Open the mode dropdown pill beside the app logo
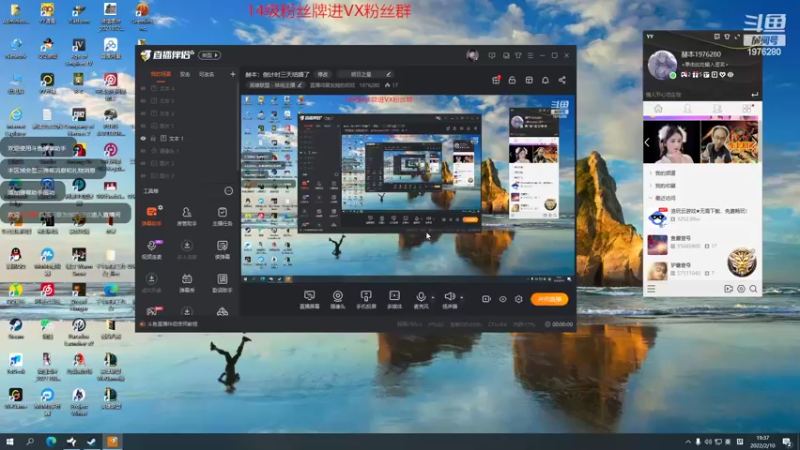 click(210, 55)
